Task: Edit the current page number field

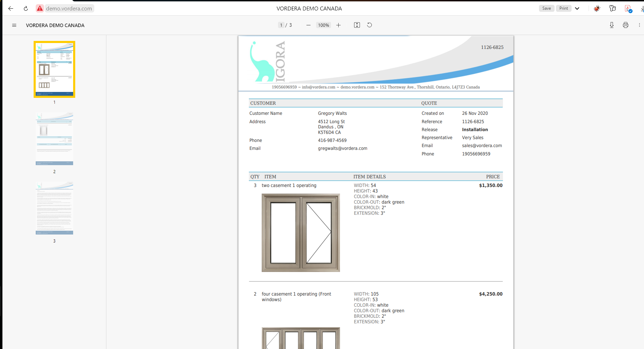Action: [281, 25]
